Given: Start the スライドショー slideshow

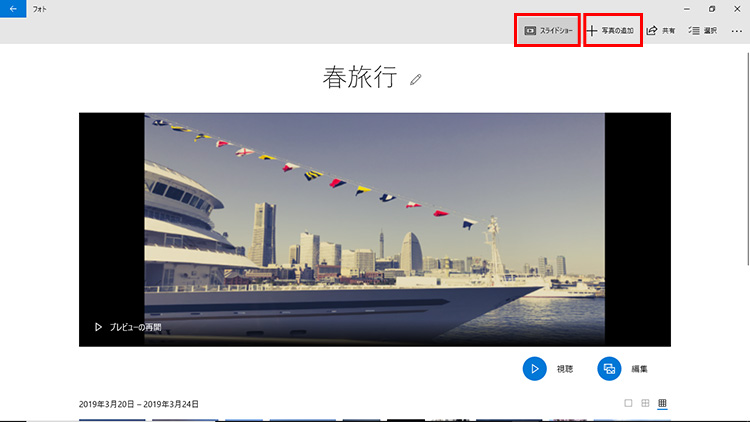Looking at the screenshot, I should coord(548,31).
